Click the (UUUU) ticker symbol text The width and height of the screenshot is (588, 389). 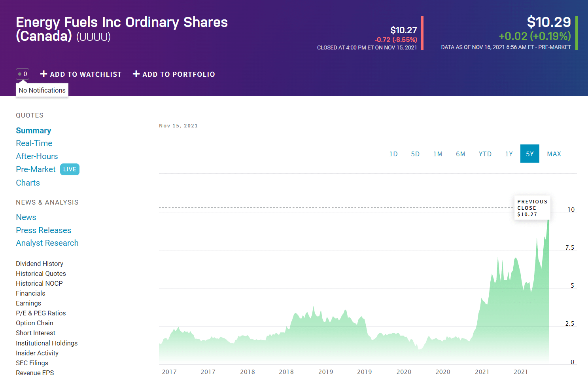click(x=93, y=37)
